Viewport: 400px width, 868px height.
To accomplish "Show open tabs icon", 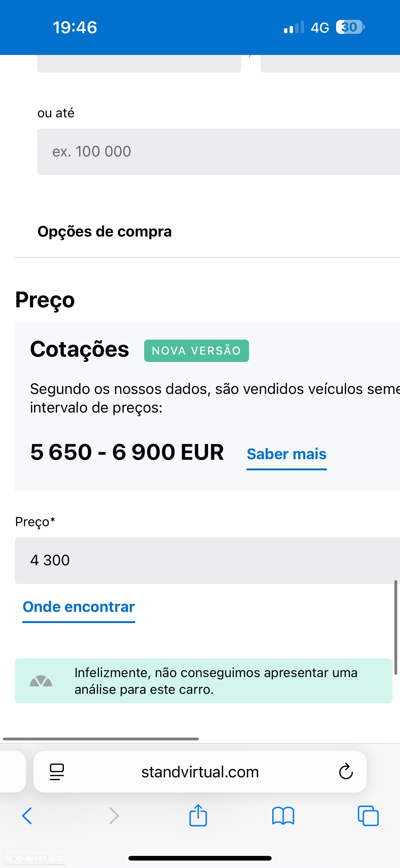I will tap(368, 816).
